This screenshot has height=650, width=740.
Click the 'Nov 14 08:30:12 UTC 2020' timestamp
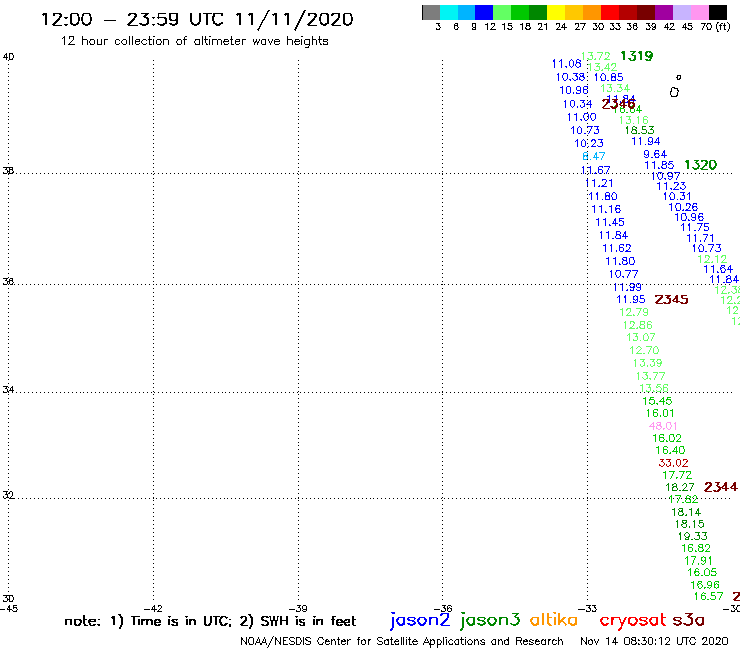coord(654,641)
